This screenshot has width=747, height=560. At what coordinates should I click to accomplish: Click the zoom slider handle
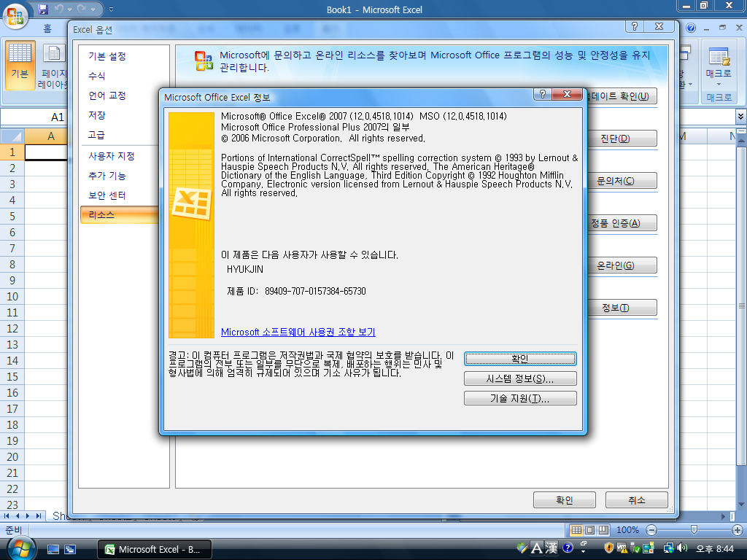pos(694,529)
